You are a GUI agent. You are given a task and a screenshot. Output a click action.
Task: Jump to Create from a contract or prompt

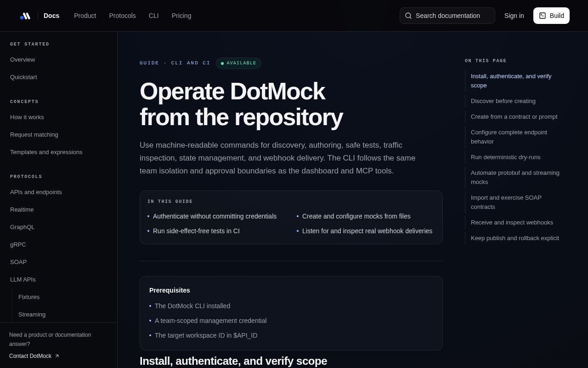[514, 117]
